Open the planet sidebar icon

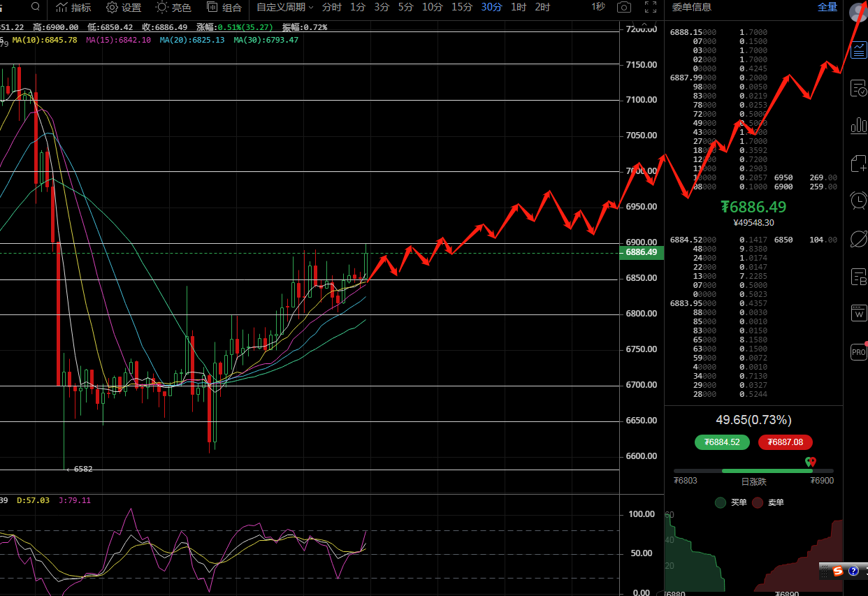pyautogui.click(x=858, y=239)
